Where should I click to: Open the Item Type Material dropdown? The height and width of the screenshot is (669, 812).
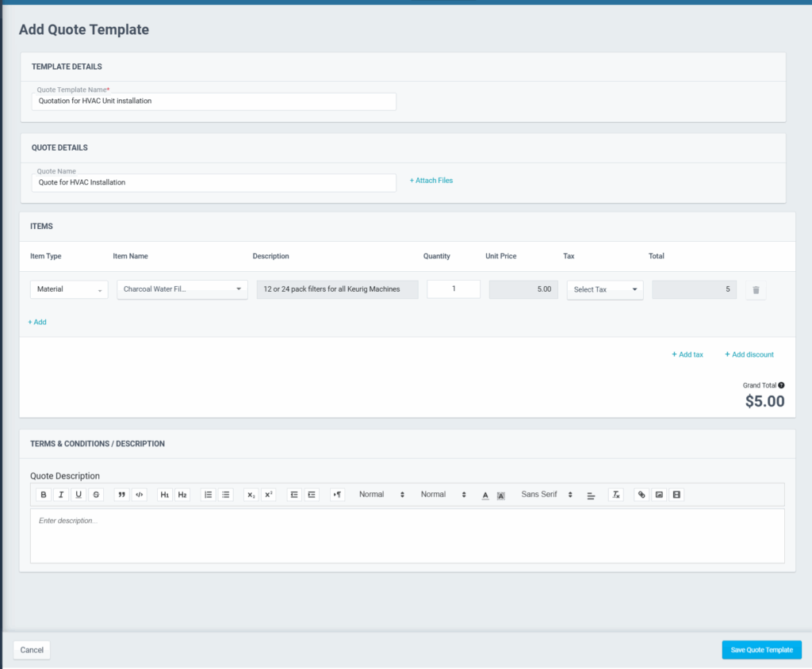pyautogui.click(x=69, y=289)
